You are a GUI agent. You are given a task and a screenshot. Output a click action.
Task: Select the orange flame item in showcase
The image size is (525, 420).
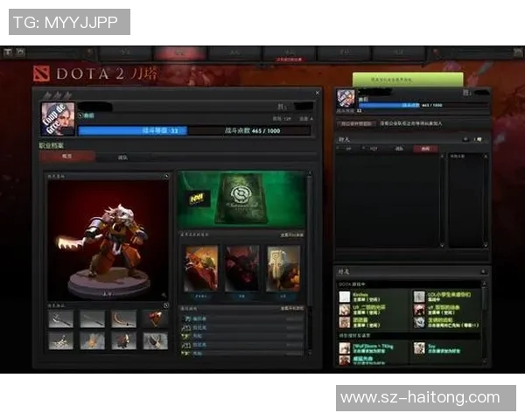93,341
